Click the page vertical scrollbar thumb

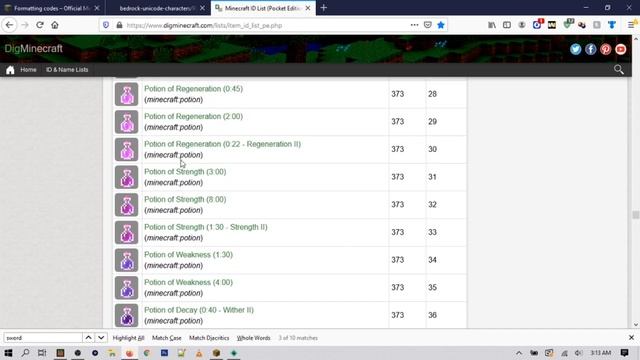[635, 215]
